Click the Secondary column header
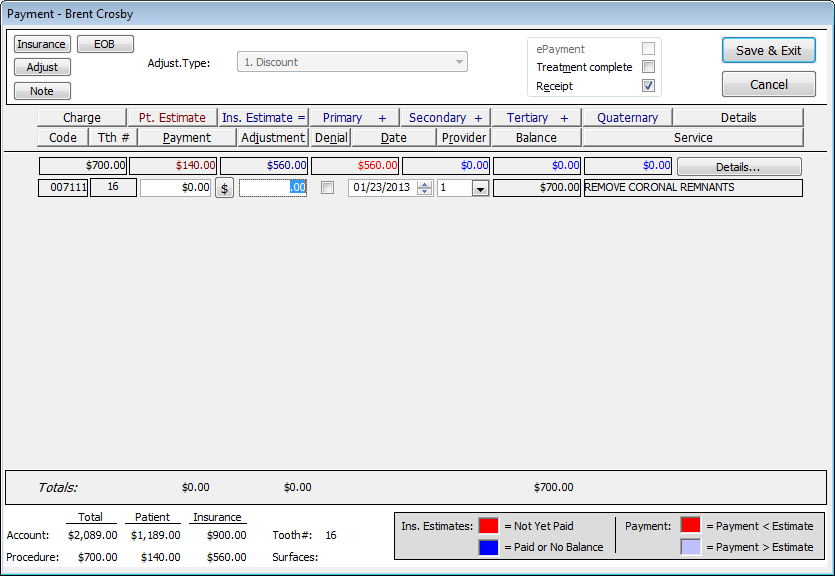 click(x=446, y=118)
